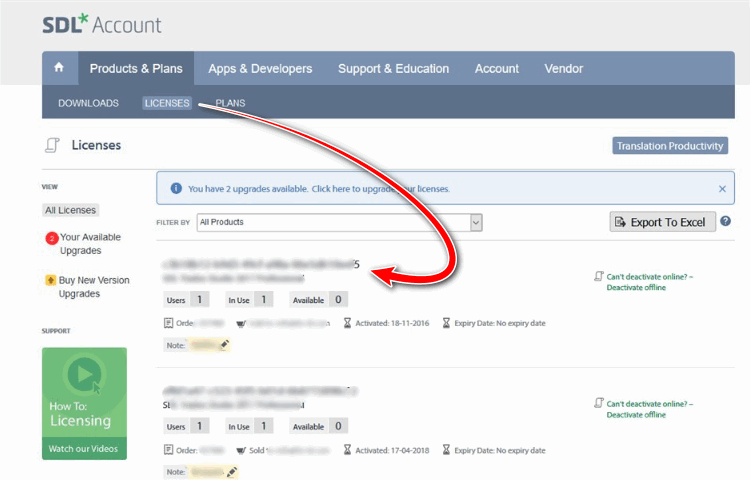Open Buy New Version Upgrades
The width and height of the screenshot is (750, 480).
coord(94,287)
